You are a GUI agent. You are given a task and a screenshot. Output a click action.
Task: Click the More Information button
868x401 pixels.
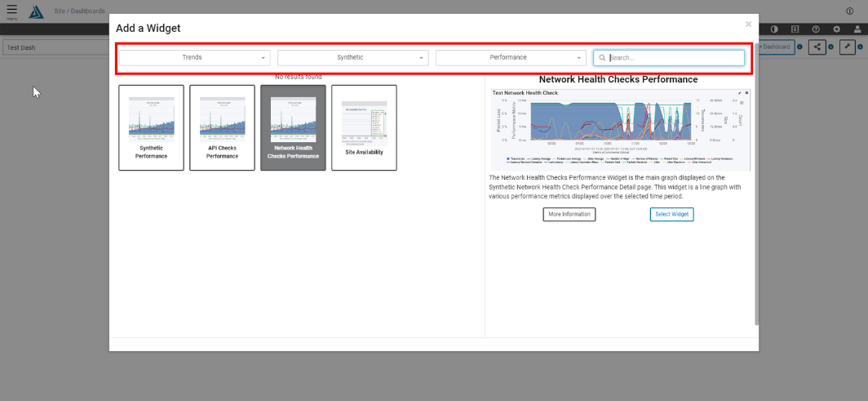coord(569,214)
